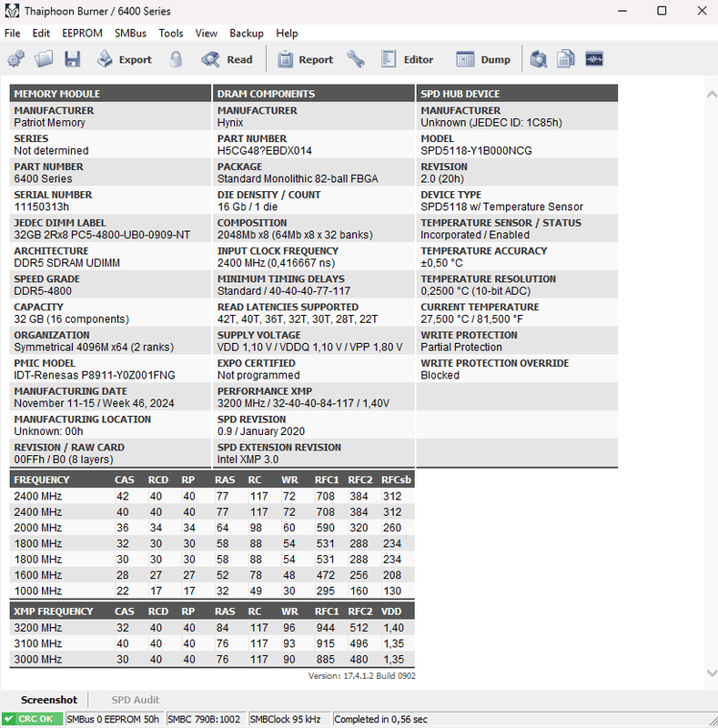Launch the Editor from the toolbar
The image size is (718, 728).
[x=407, y=59]
